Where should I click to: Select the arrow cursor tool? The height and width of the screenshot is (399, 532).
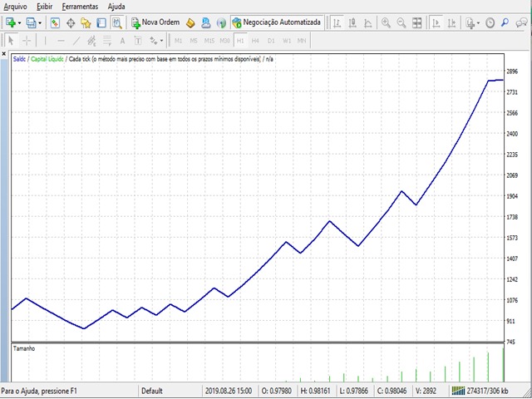(11, 41)
